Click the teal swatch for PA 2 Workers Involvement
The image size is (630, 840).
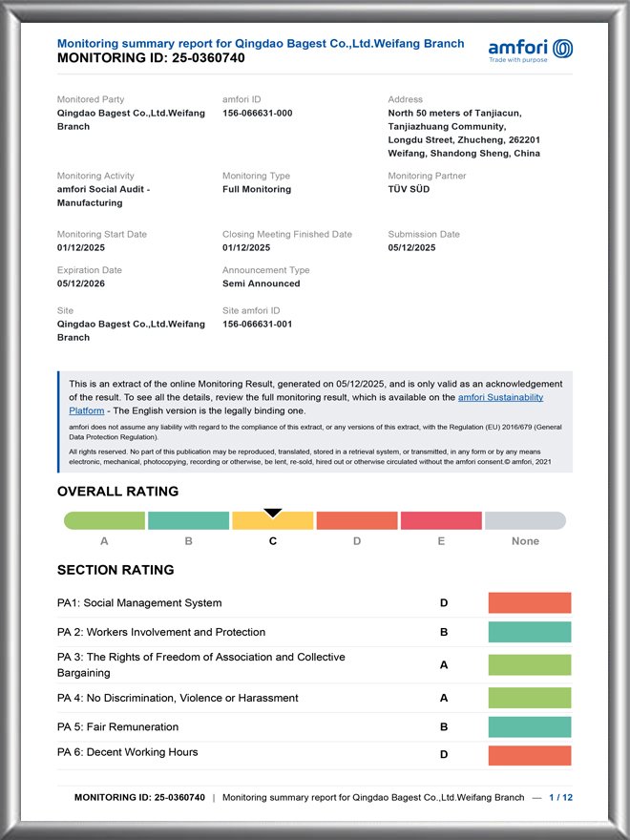click(x=529, y=632)
